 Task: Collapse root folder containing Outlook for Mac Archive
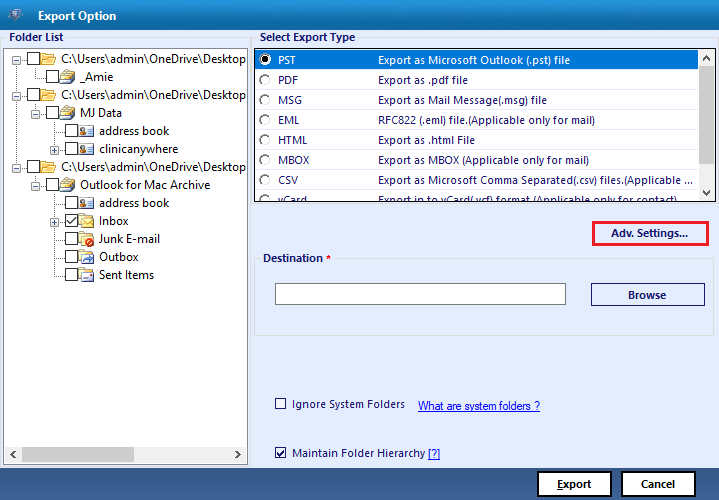pos(17,168)
